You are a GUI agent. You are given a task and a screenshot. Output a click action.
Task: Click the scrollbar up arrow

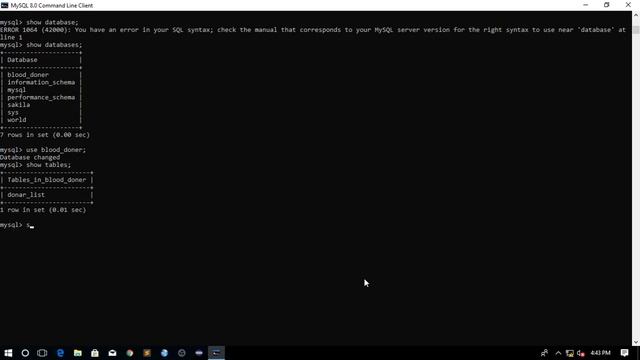pos(636,15)
